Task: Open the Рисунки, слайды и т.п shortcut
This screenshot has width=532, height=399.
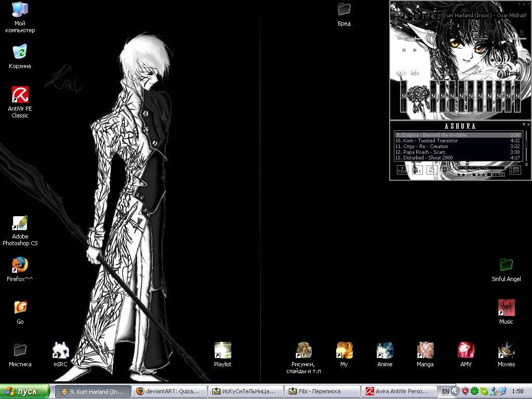Action: coord(303,358)
